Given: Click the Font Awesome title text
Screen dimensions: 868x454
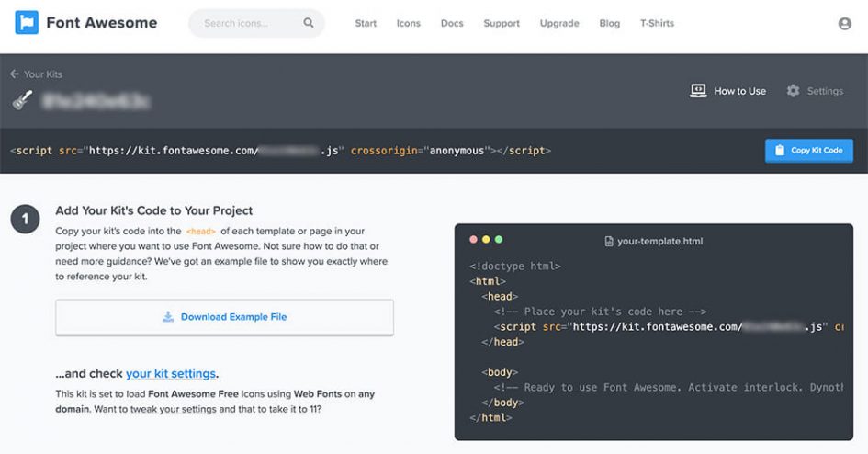Looking at the screenshot, I should pos(102,23).
